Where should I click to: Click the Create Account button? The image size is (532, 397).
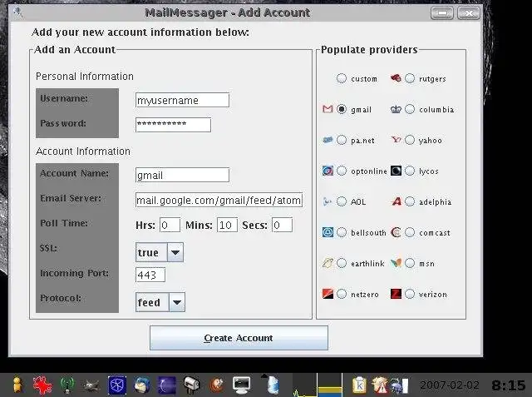239,338
